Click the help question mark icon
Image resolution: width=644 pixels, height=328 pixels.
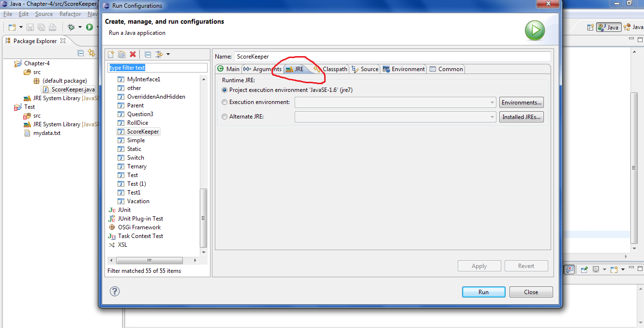[x=115, y=291]
